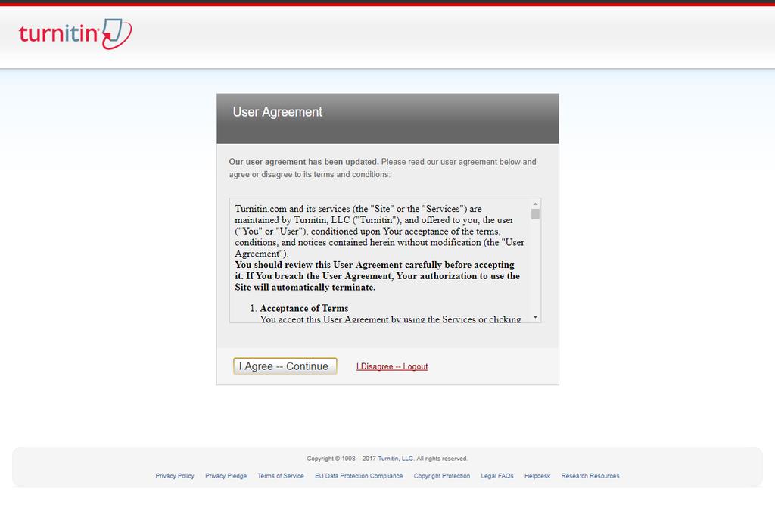
Task: Click the agreement scrollbar thumb
Action: [x=535, y=214]
